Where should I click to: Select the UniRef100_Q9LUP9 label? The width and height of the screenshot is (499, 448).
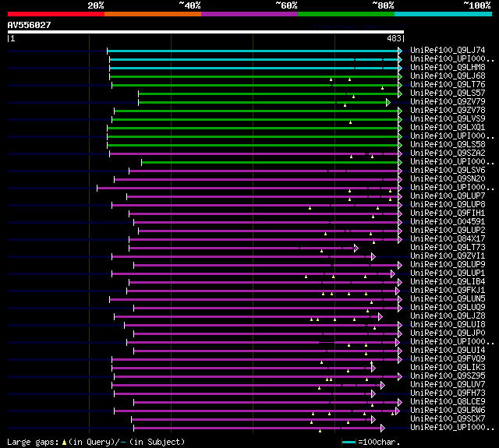[x=448, y=265]
